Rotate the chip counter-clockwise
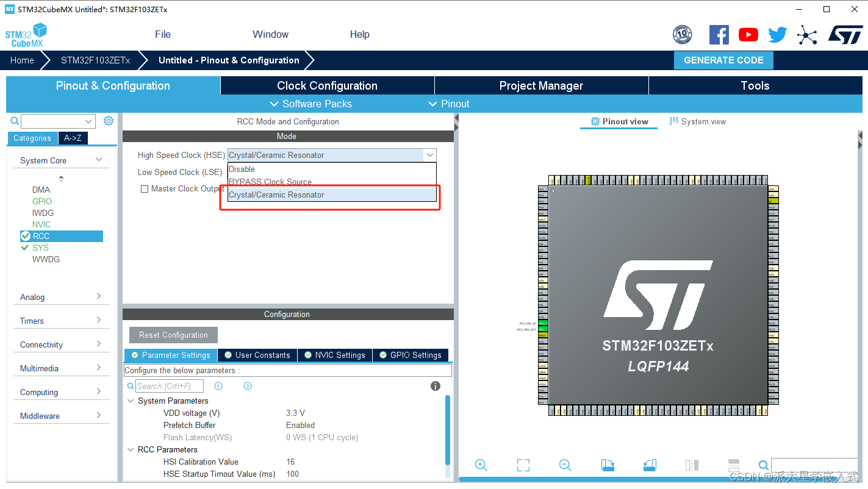 pyautogui.click(x=650, y=465)
